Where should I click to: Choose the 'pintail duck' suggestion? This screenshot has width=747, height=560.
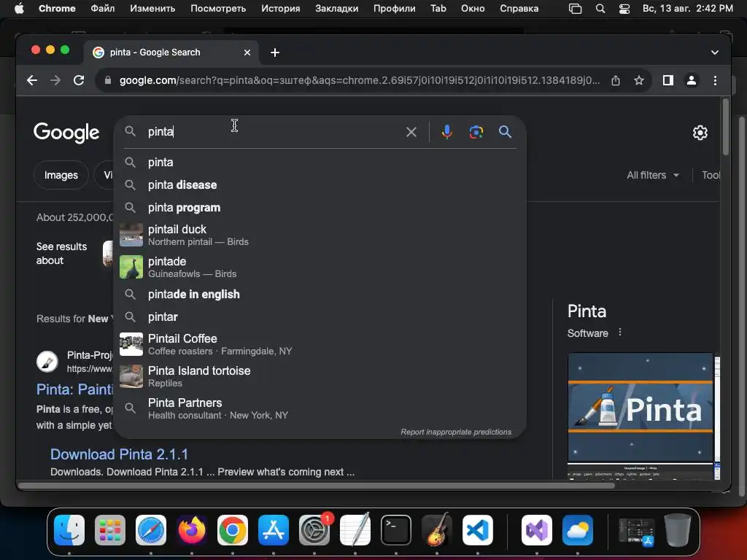[x=320, y=236]
